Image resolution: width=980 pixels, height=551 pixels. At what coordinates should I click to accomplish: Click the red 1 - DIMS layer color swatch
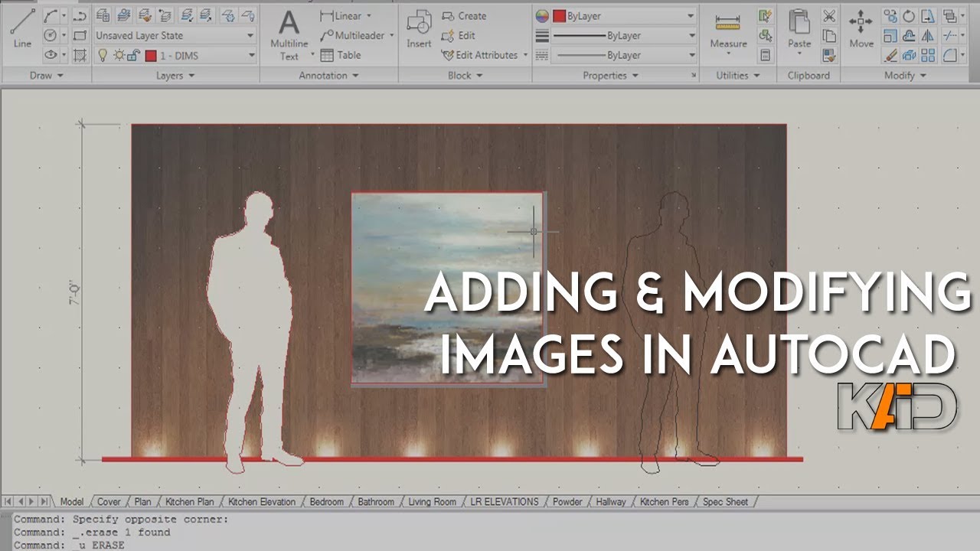pos(151,55)
